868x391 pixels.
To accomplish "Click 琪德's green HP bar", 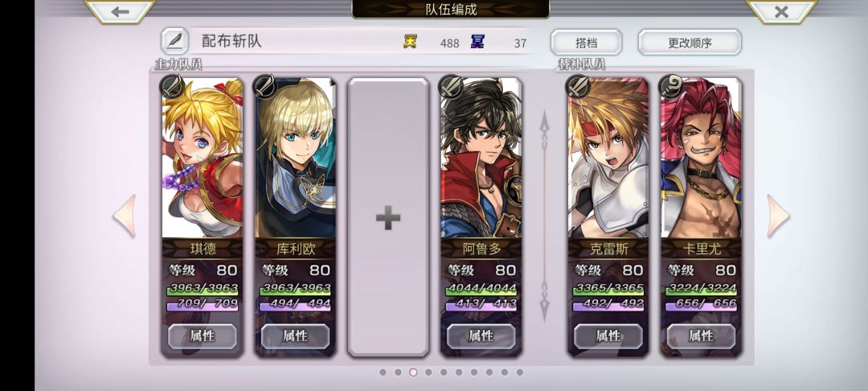I will (203, 289).
